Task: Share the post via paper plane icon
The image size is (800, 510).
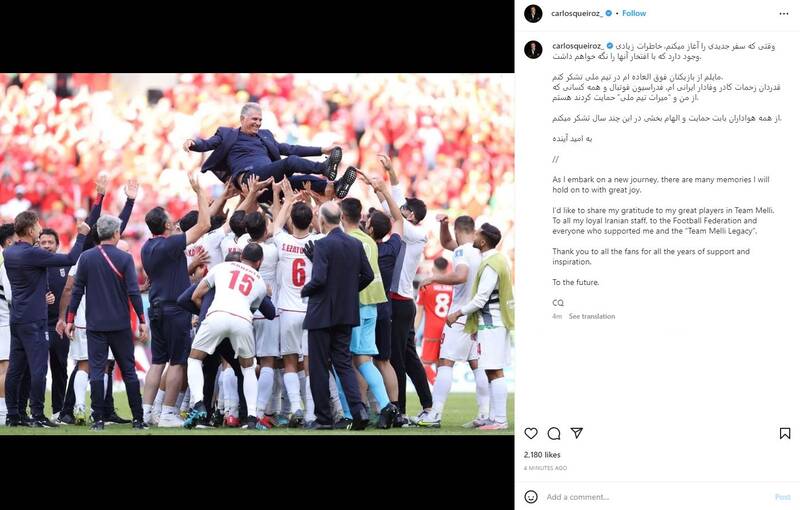Action: tap(577, 433)
